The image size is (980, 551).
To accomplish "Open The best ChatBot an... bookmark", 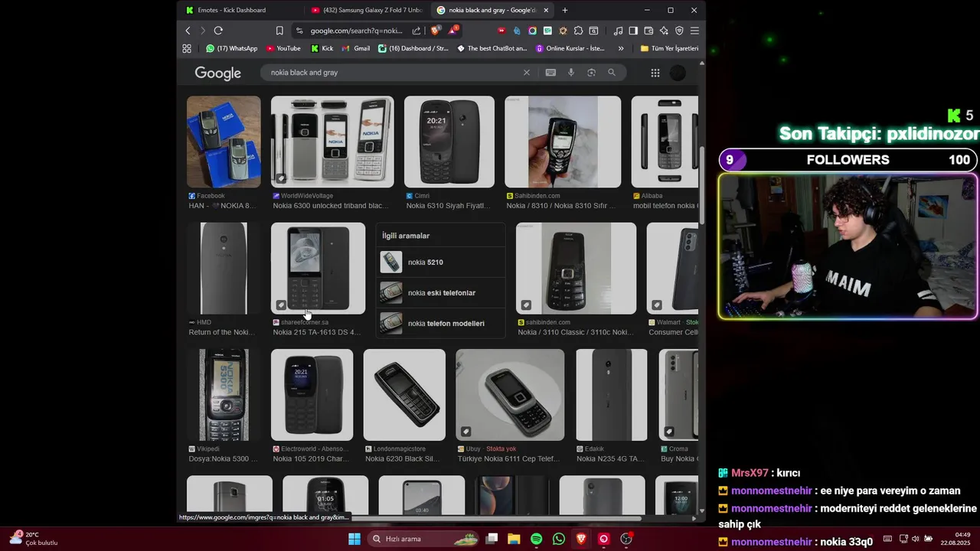I will [492, 48].
